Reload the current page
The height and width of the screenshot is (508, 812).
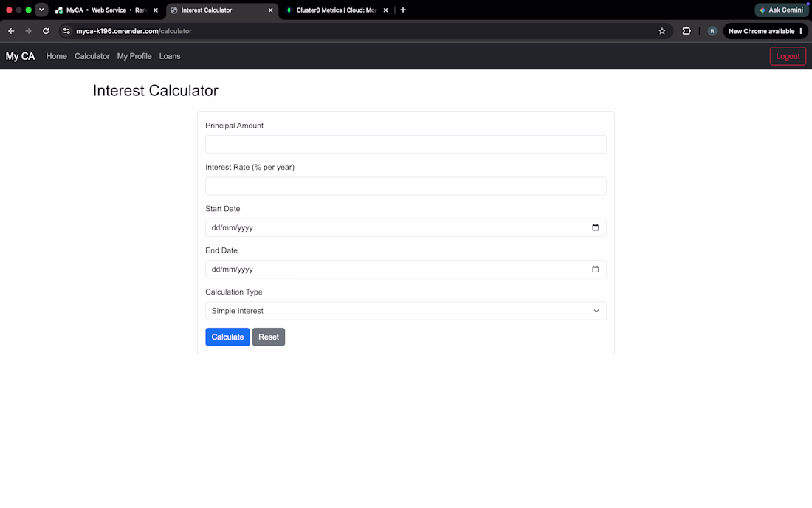pos(46,31)
